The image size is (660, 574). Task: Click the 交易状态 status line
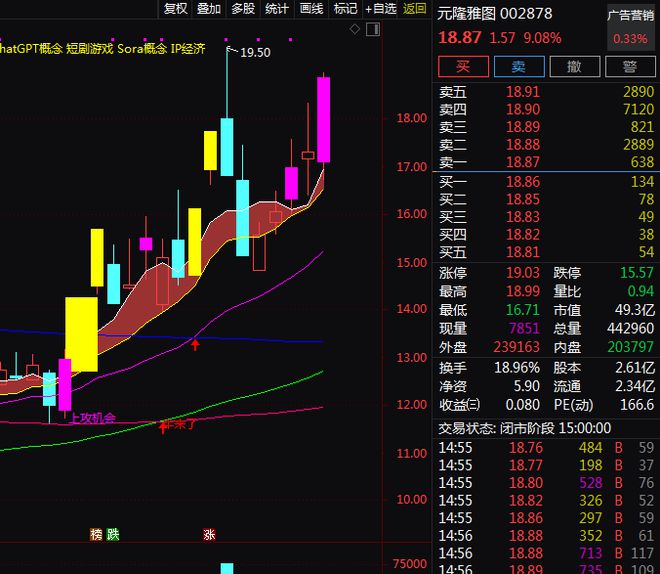(x=525, y=428)
